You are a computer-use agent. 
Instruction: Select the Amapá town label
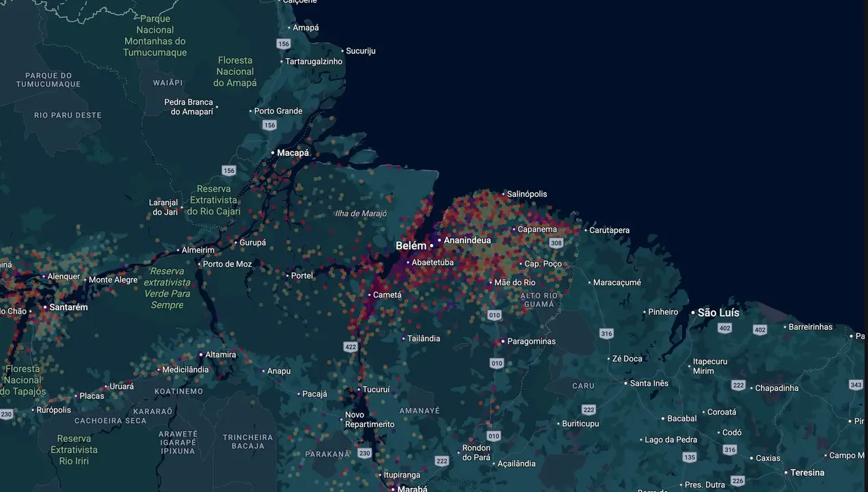306,28
